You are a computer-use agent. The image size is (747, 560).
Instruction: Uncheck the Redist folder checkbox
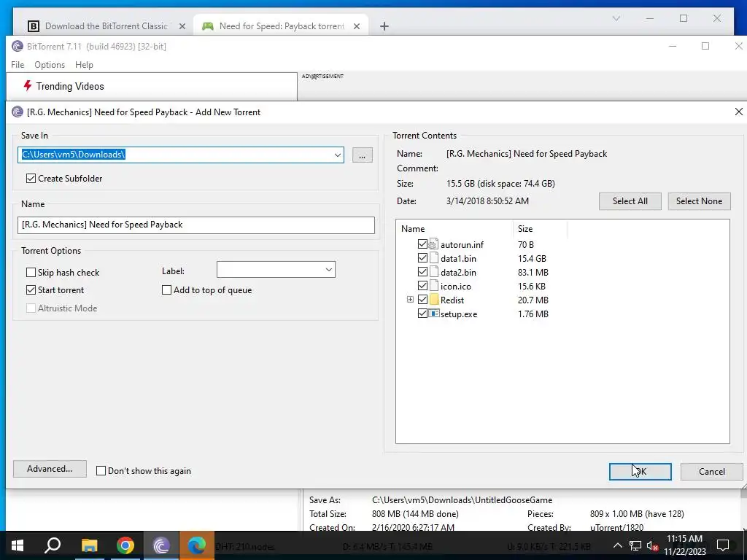click(x=422, y=300)
